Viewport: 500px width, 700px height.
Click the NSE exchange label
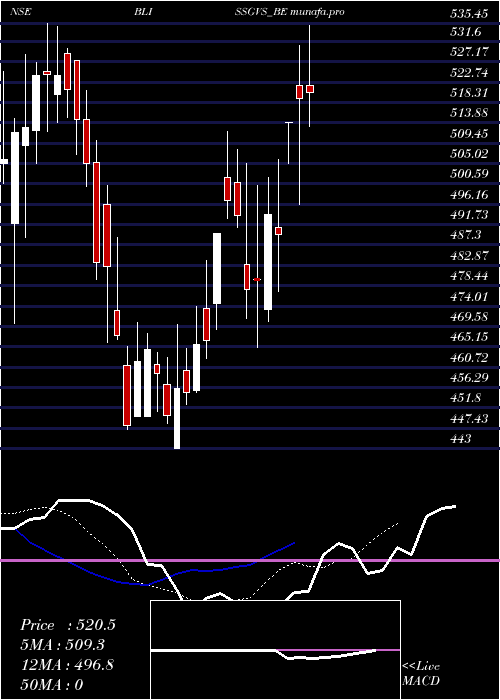[x=21, y=12]
